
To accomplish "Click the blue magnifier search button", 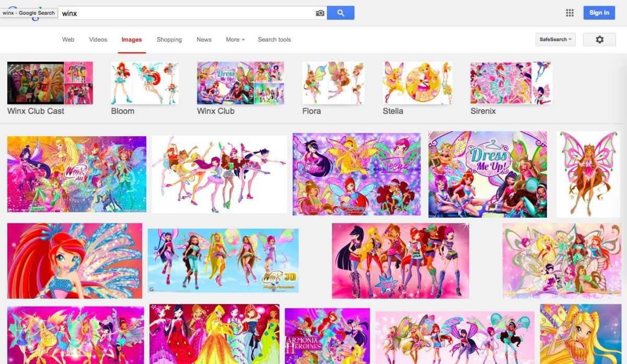I will click(x=341, y=13).
